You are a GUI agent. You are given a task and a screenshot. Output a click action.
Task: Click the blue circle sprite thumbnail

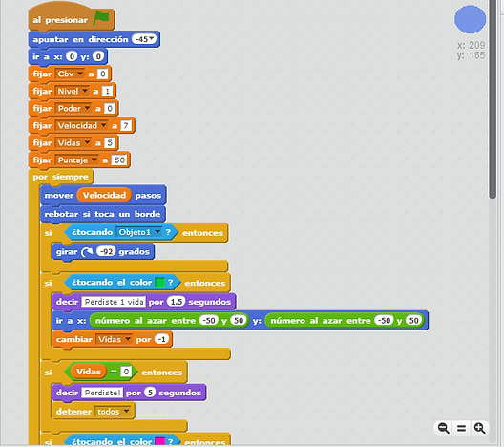point(470,19)
